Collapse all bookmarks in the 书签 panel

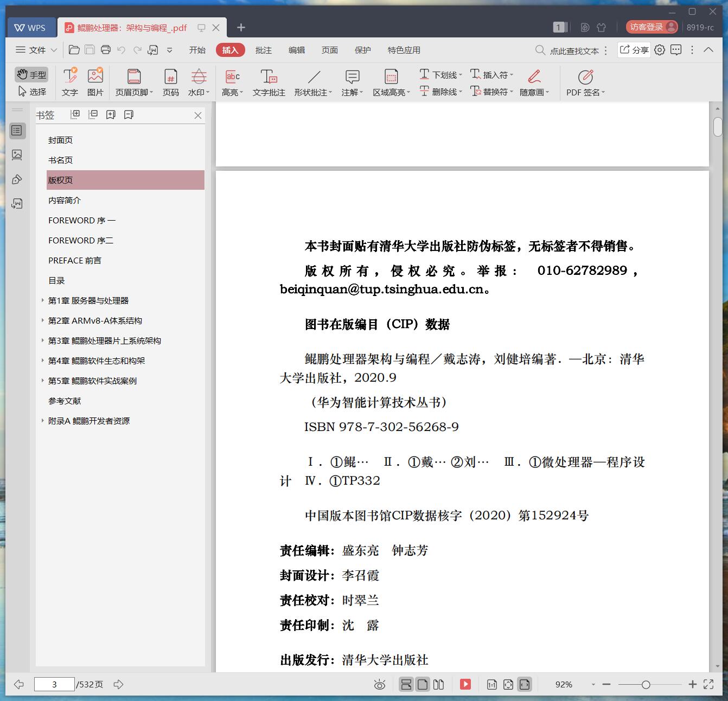point(93,114)
